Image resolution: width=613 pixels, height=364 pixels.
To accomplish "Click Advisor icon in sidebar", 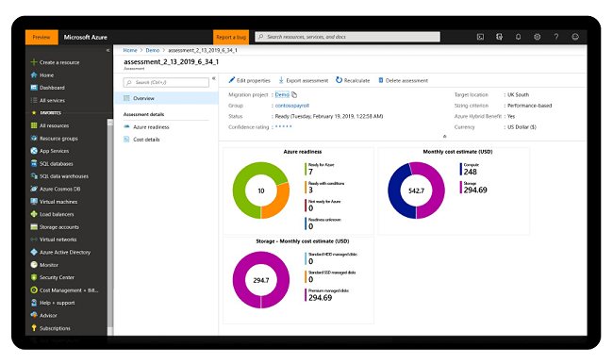I will pos(34,315).
